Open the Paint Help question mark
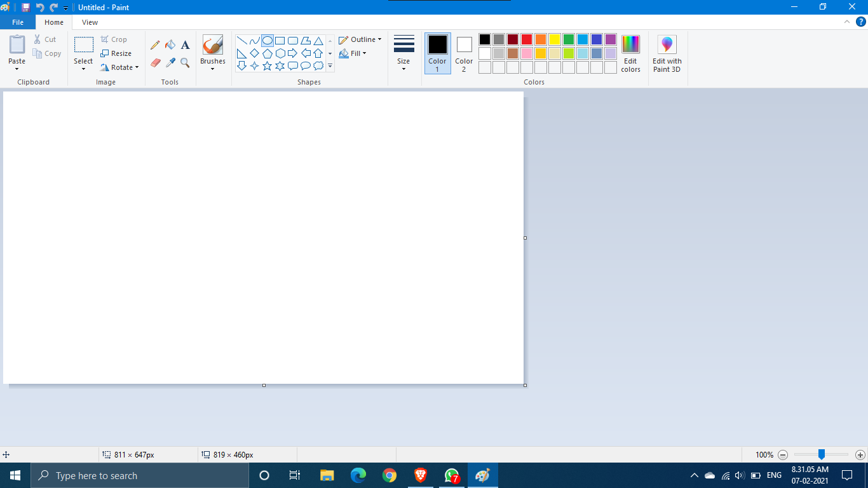The width and height of the screenshot is (868, 488). (860, 22)
